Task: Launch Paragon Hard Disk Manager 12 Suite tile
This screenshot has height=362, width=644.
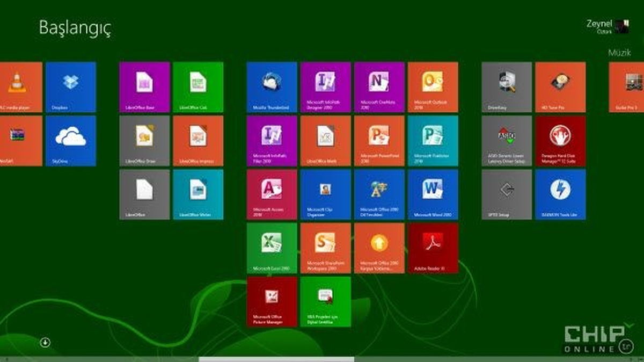Action: (560, 141)
